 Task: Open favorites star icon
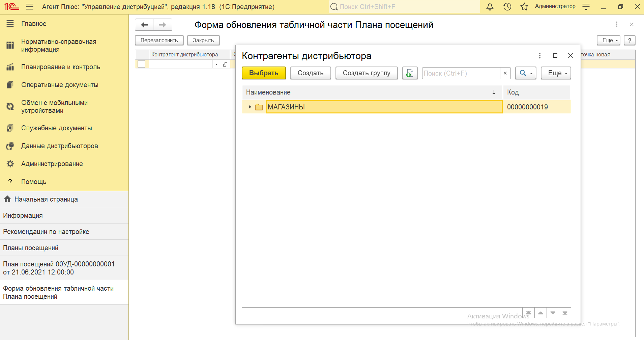point(524,6)
